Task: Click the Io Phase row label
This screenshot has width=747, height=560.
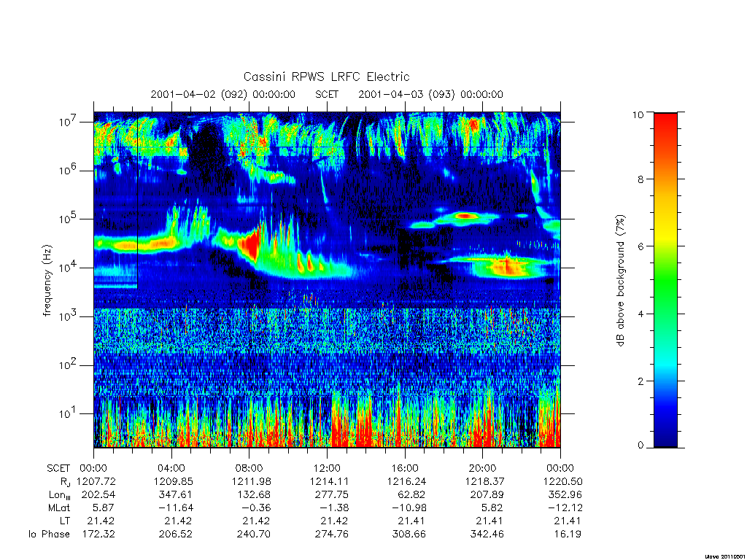Action: (x=49, y=534)
